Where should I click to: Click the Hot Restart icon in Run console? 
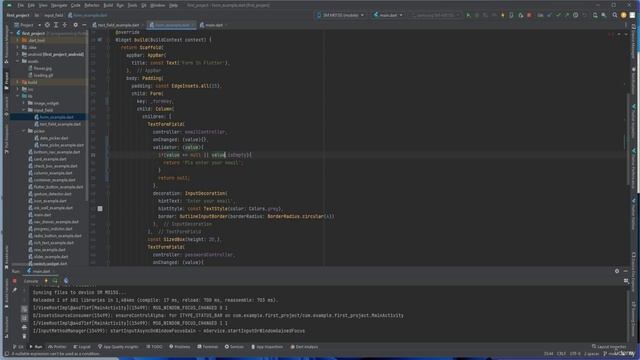click(55, 281)
